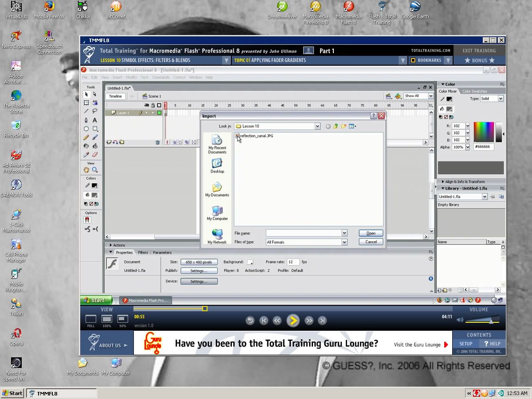Click the restart circular arrow icon

pos(250,321)
